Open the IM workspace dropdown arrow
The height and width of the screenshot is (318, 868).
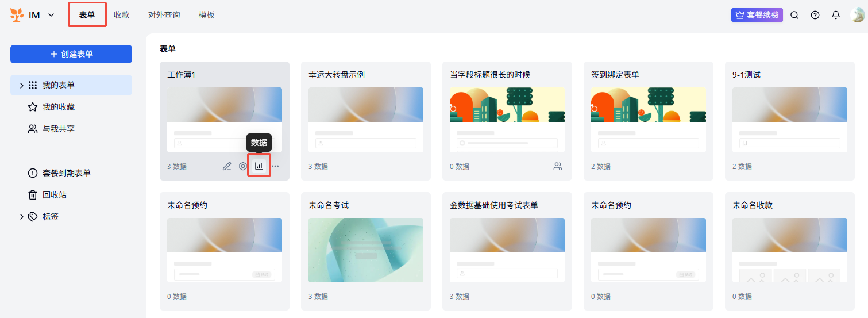tap(51, 15)
